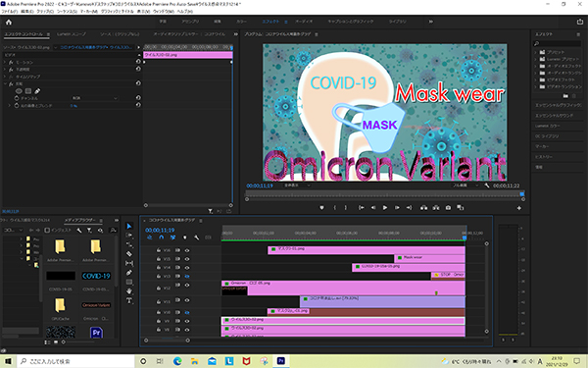
Task: Play the program monitor
Action: tap(385, 208)
